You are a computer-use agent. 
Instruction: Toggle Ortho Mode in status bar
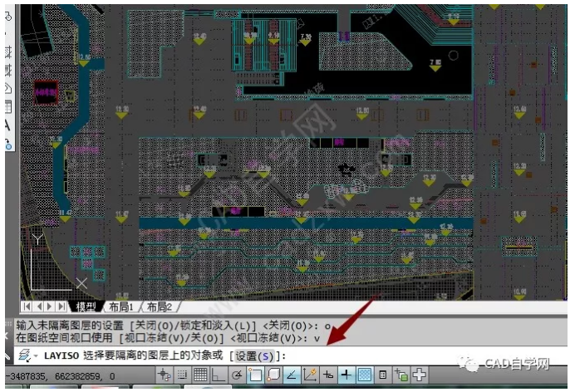(219, 375)
